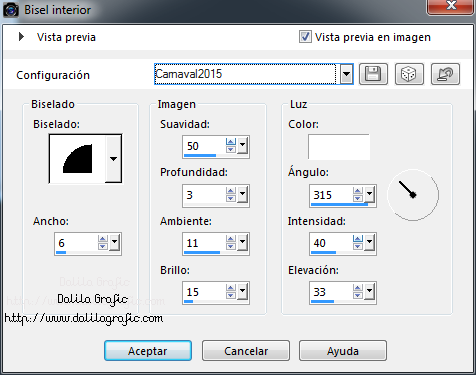This screenshot has width=476, height=375.
Task: Click the Ambiente value field
Action: (x=204, y=243)
